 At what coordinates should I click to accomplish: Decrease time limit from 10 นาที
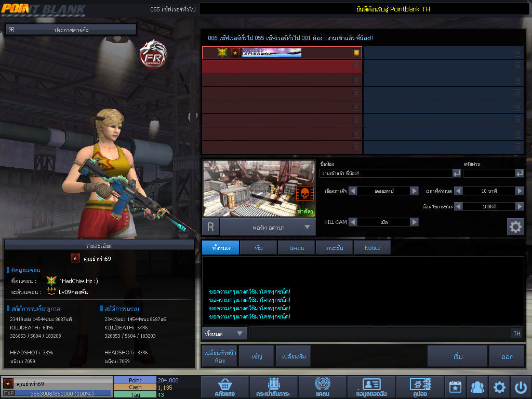click(x=458, y=191)
